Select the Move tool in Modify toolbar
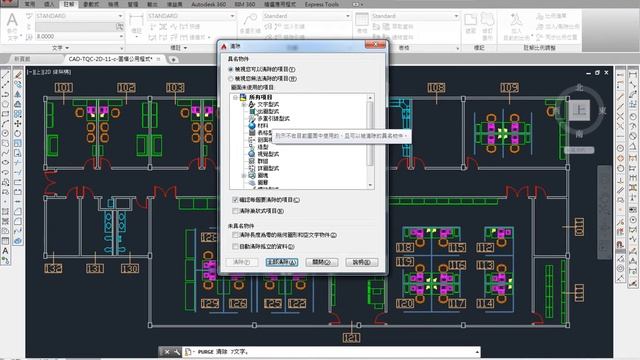This screenshot has height=360, width=640. click(x=18, y=124)
